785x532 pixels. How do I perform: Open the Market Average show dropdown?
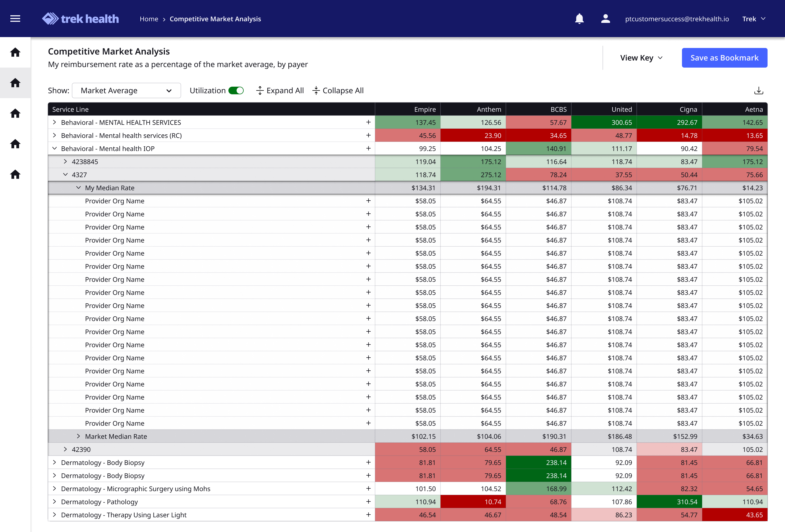(x=126, y=90)
